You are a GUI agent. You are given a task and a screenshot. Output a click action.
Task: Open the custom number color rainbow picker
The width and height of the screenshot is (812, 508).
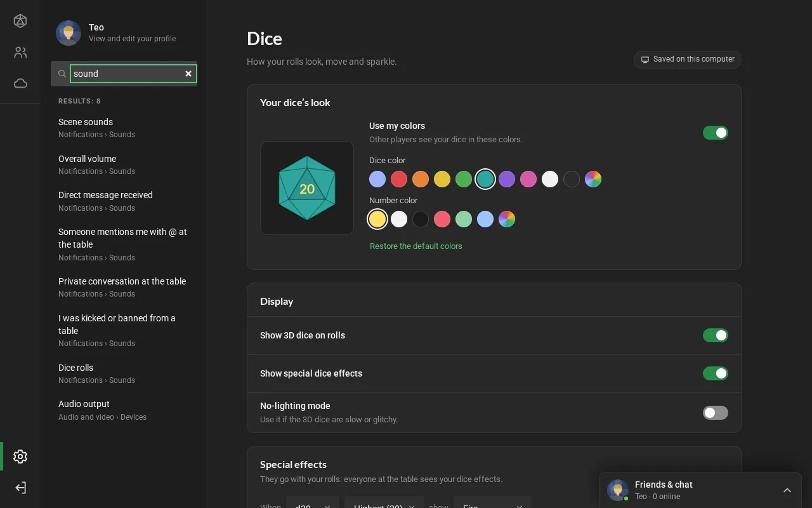pos(507,219)
